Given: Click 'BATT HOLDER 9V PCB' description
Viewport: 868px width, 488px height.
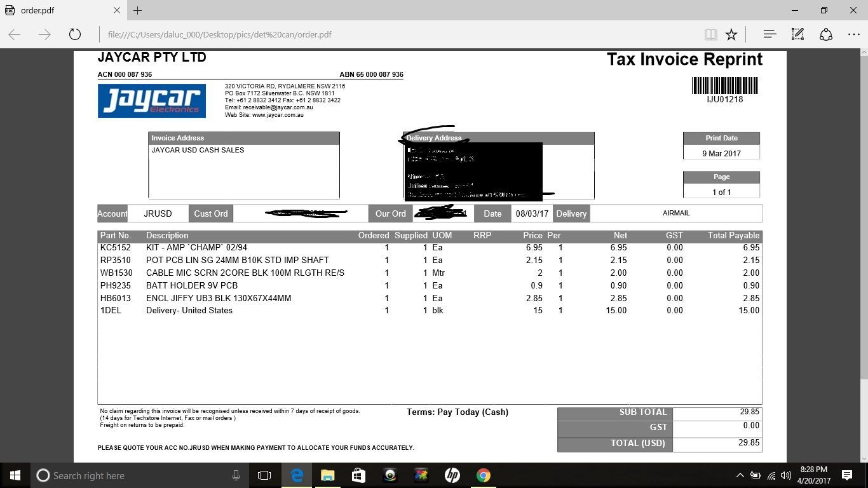Looking at the screenshot, I should pyautogui.click(x=192, y=285).
